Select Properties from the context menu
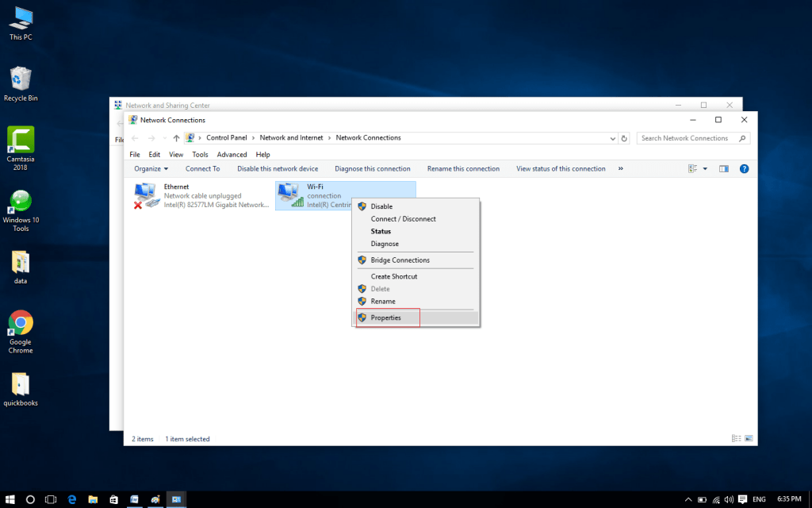This screenshot has height=508, width=812. coord(386,317)
